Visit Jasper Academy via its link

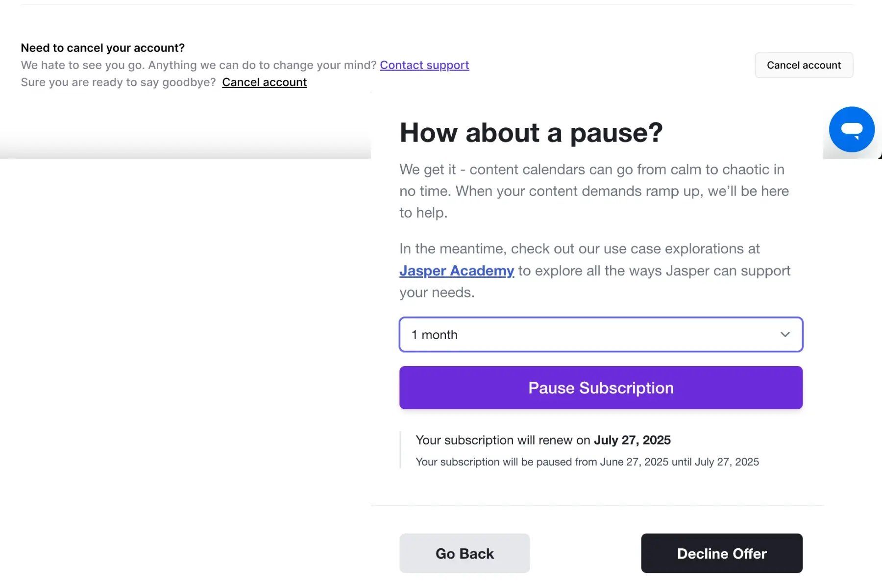pyautogui.click(x=456, y=270)
